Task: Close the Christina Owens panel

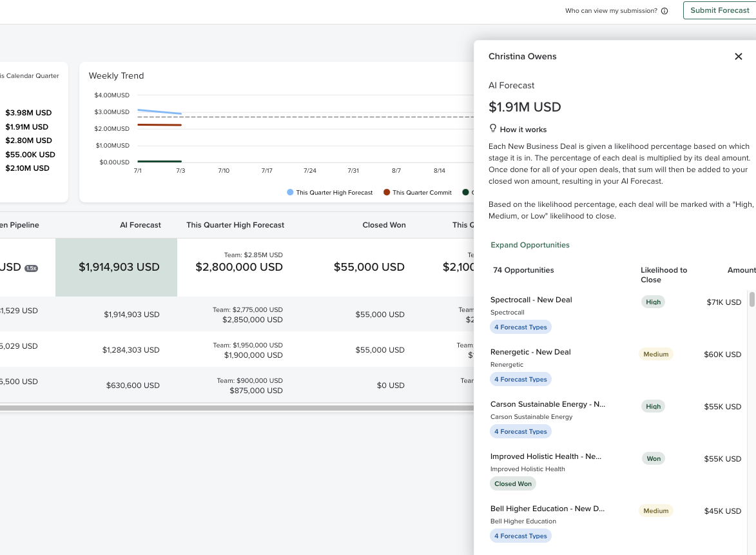Action: tap(739, 57)
